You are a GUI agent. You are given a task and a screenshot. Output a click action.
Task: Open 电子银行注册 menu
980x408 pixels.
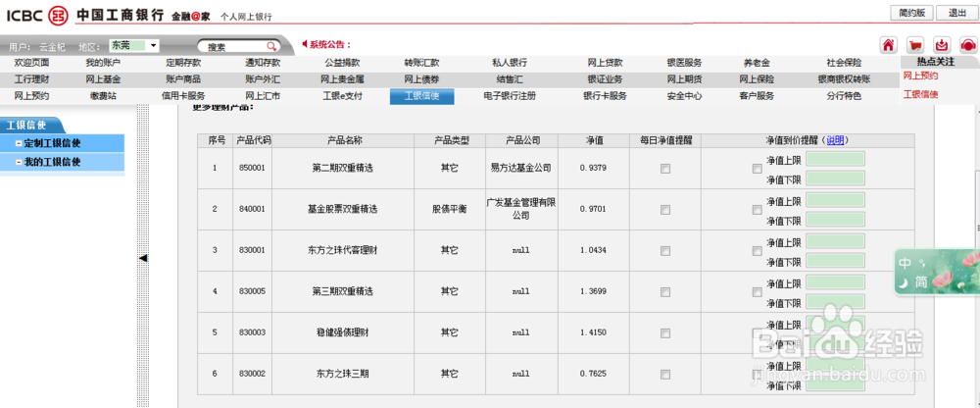510,96
